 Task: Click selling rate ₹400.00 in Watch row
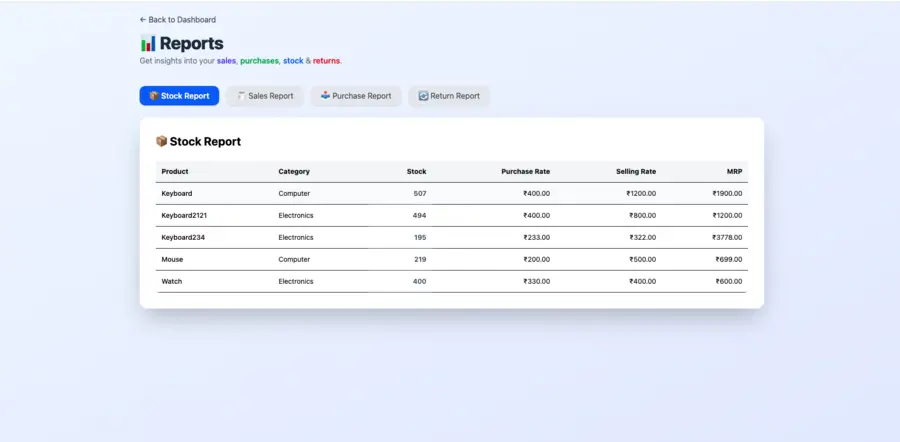(643, 281)
